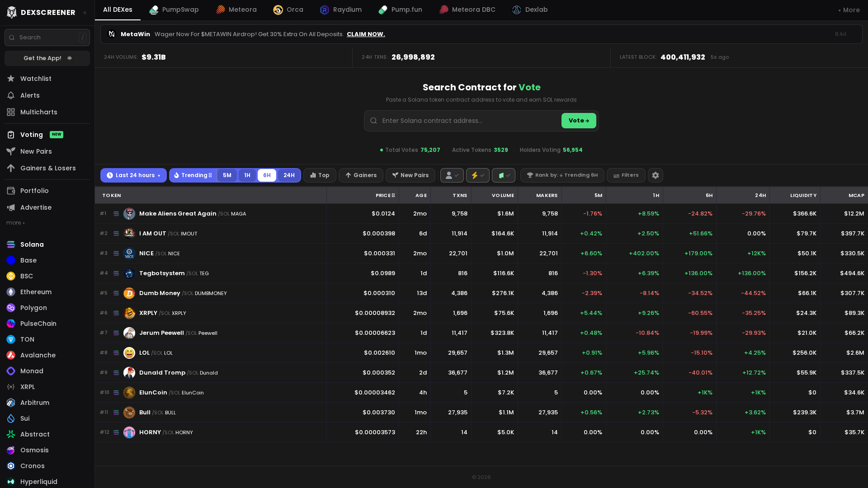Select the TON chain icon
Screen dimensions: 868x488
pyautogui.click(x=11, y=339)
